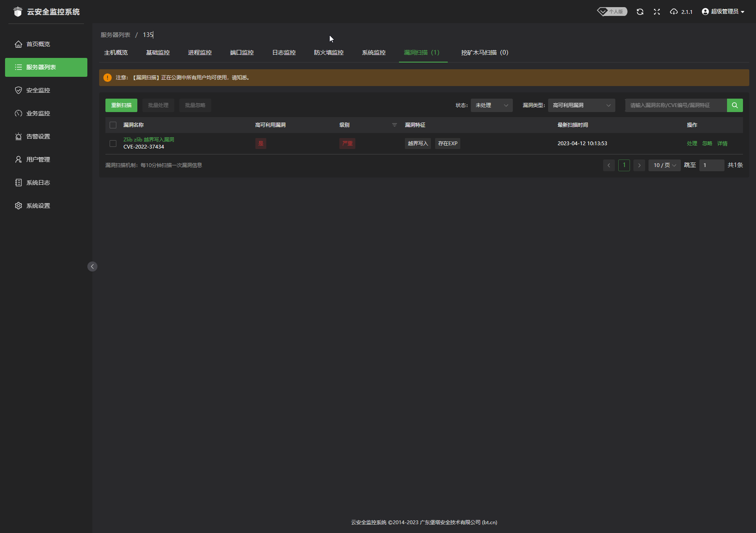Check the Zlib vulnerability row checkbox
The width and height of the screenshot is (756, 533).
click(x=113, y=144)
